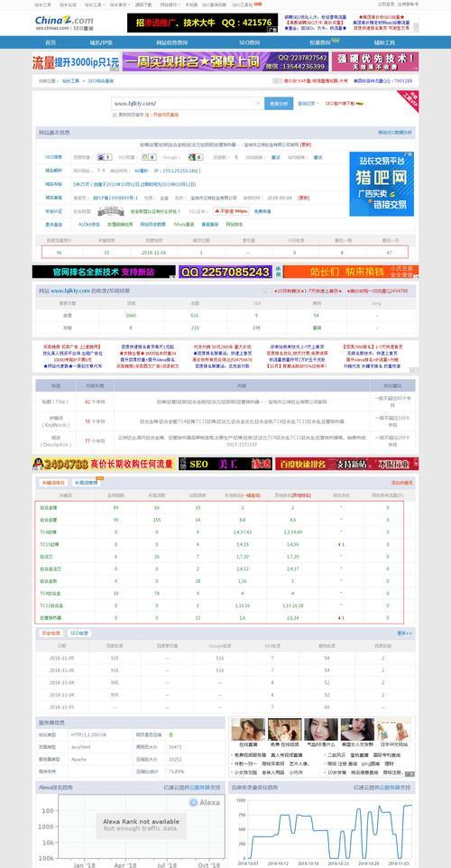
Task: Expand the 域名/IP类 navigation dropdown
Action: pyautogui.click(x=101, y=42)
